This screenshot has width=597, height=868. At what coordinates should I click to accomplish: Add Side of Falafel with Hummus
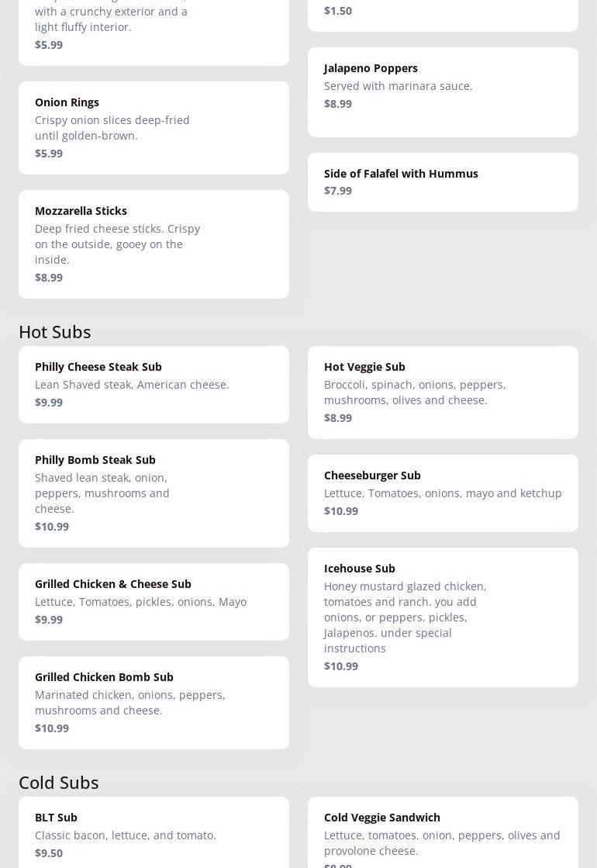click(443, 182)
